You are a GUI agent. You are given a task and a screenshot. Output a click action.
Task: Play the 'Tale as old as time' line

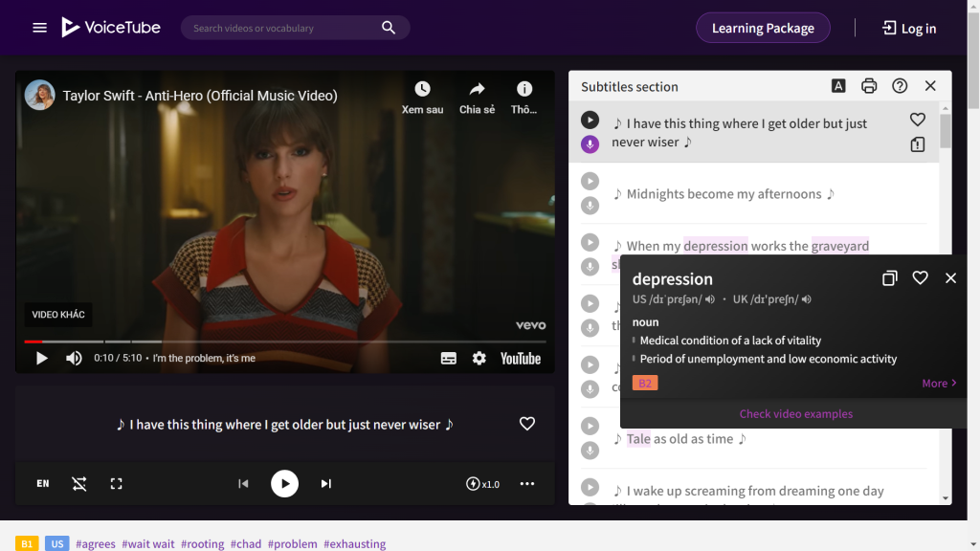click(x=590, y=426)
